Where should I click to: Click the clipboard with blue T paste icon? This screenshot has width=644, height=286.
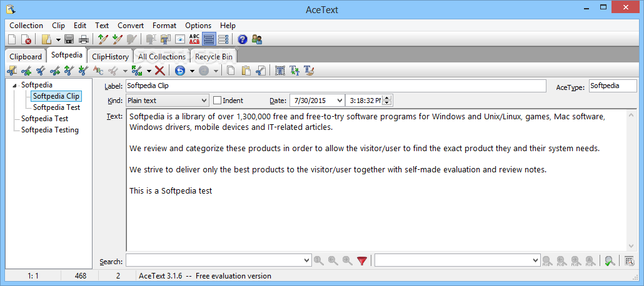(x=165, y=39)
